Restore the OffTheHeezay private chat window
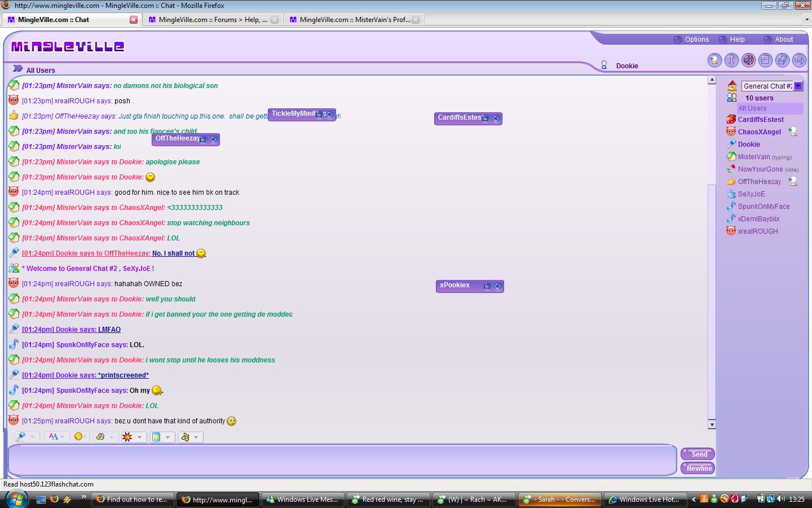Viewport: 812px width, 508px height. pos(203,139)
